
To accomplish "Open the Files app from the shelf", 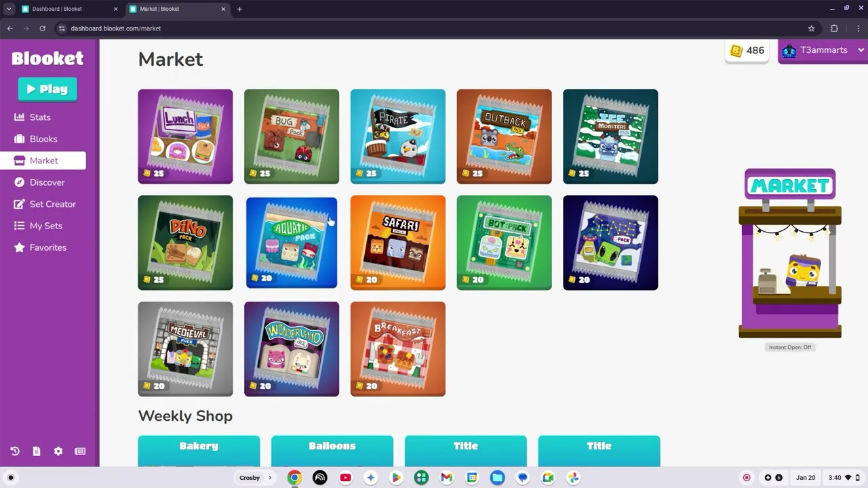I will click(497, 478).
